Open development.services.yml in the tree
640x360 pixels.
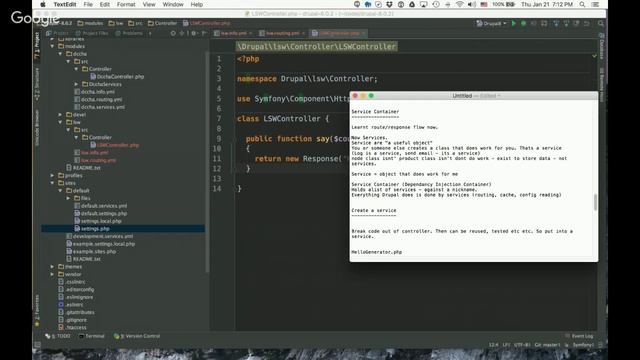100,236
